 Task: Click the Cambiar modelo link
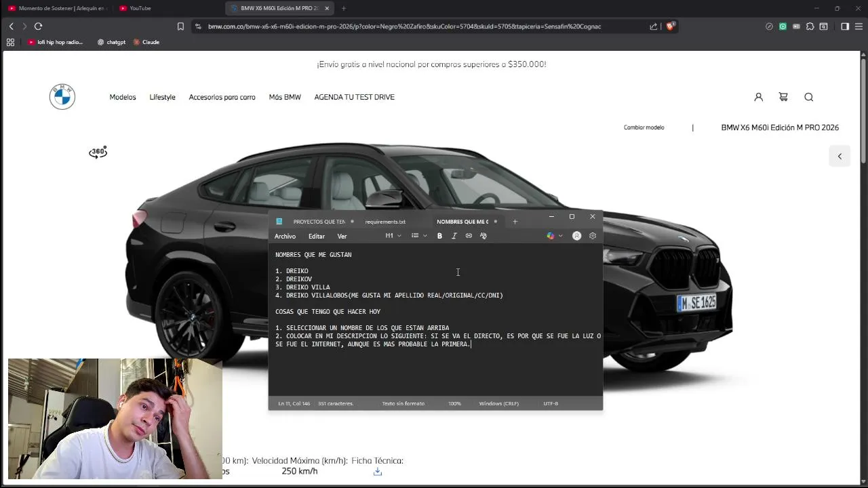pos(644,127)
